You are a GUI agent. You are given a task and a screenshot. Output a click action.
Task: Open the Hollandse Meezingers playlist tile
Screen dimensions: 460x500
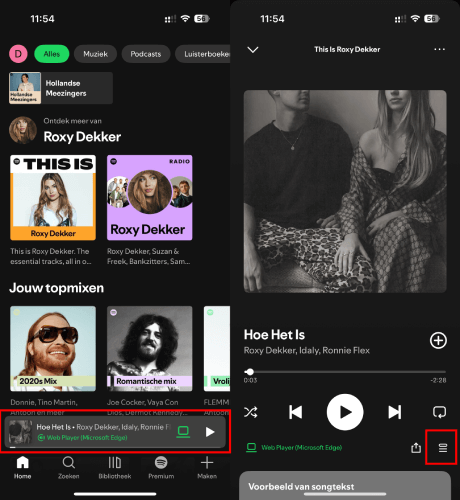pos(61,88)
